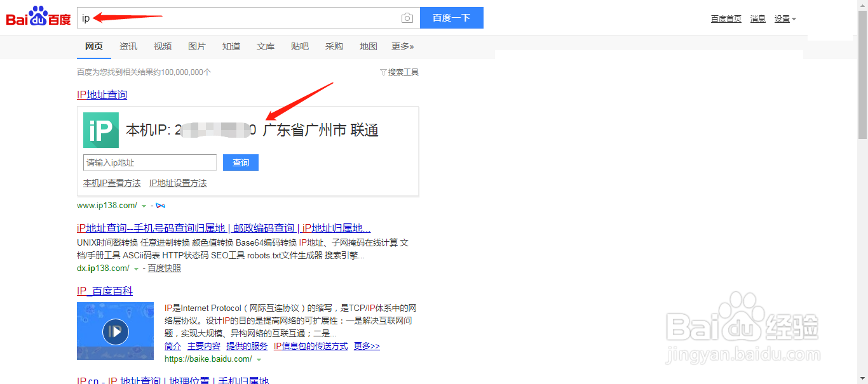Open the IP地址查询 result link
The image size is (868, 384).
pyautogui.click(x=102, y=95)
